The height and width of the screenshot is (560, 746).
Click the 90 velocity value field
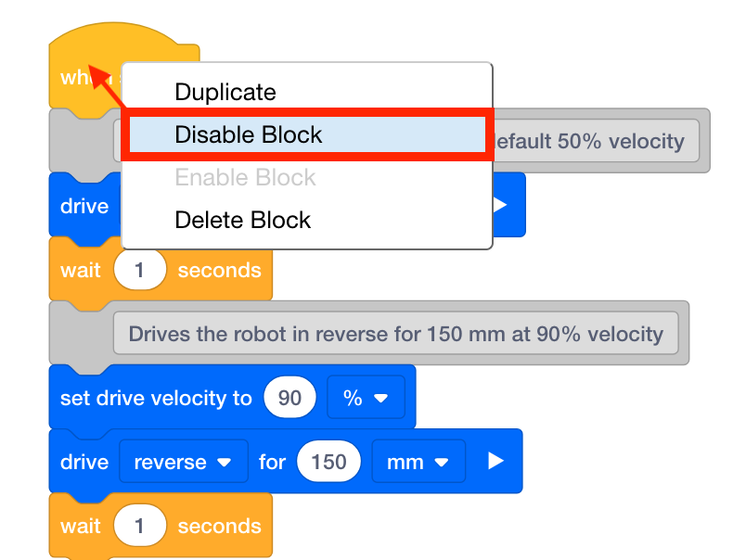(290, 397)
